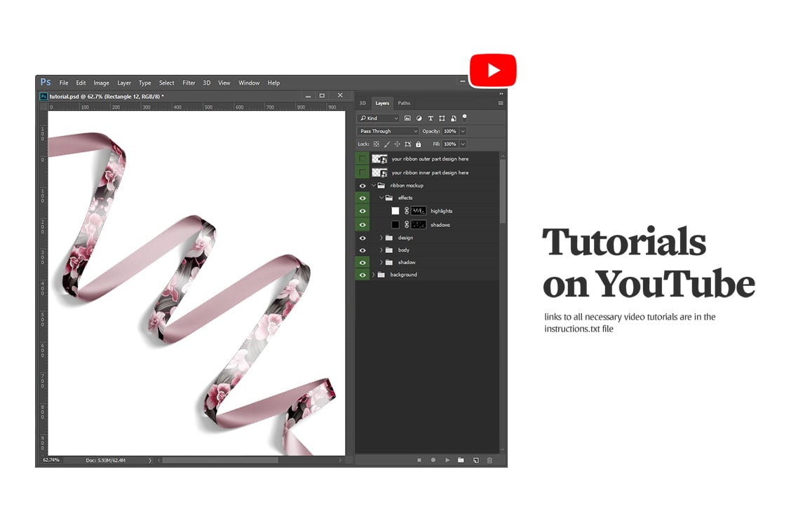Switch to the Paths tab

pyautogui.click(x=404, y=103)
